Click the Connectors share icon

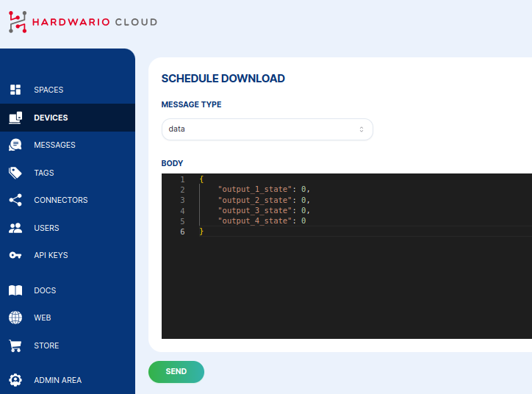tap(15, 200)
